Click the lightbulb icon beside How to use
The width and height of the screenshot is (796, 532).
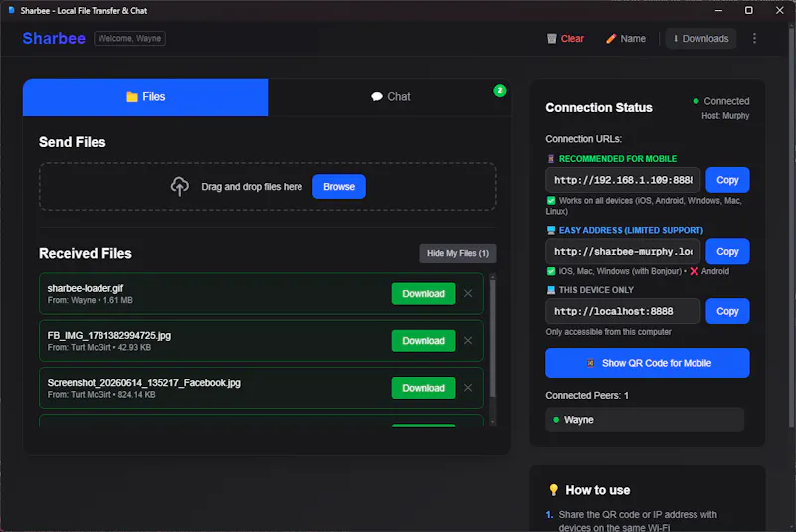554,490
